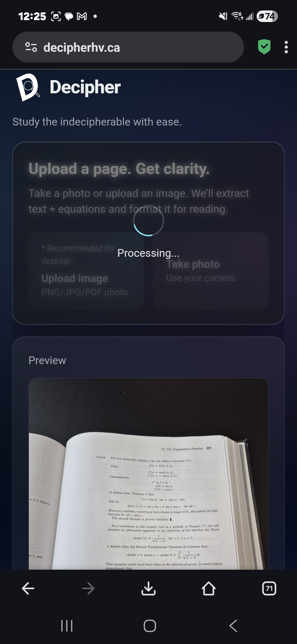
Task: Tap Android back navigation chevron
Action: coord(233,626)
